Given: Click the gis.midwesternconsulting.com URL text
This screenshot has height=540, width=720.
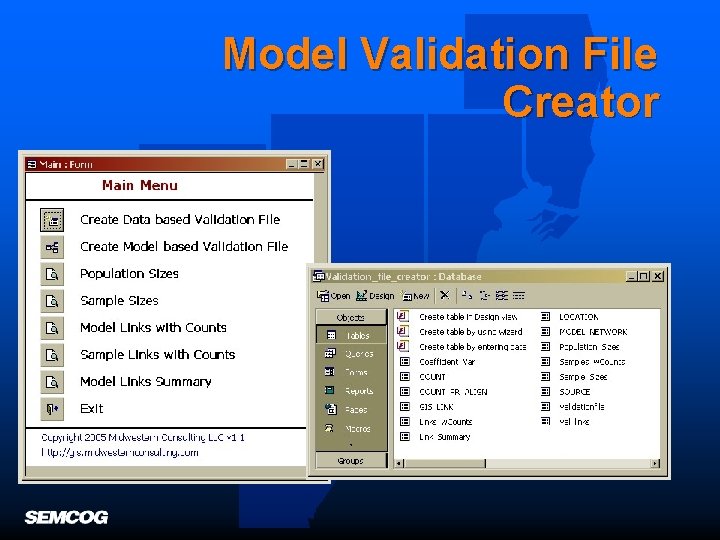Looking at the screenshot, I should click(120, 452).
